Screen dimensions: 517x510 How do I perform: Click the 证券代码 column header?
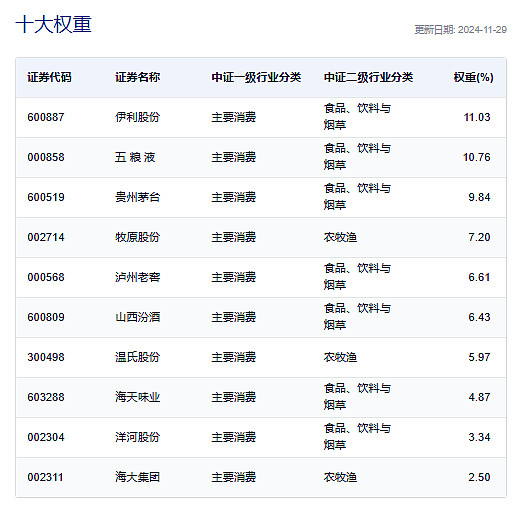click(x=49, y=77)
